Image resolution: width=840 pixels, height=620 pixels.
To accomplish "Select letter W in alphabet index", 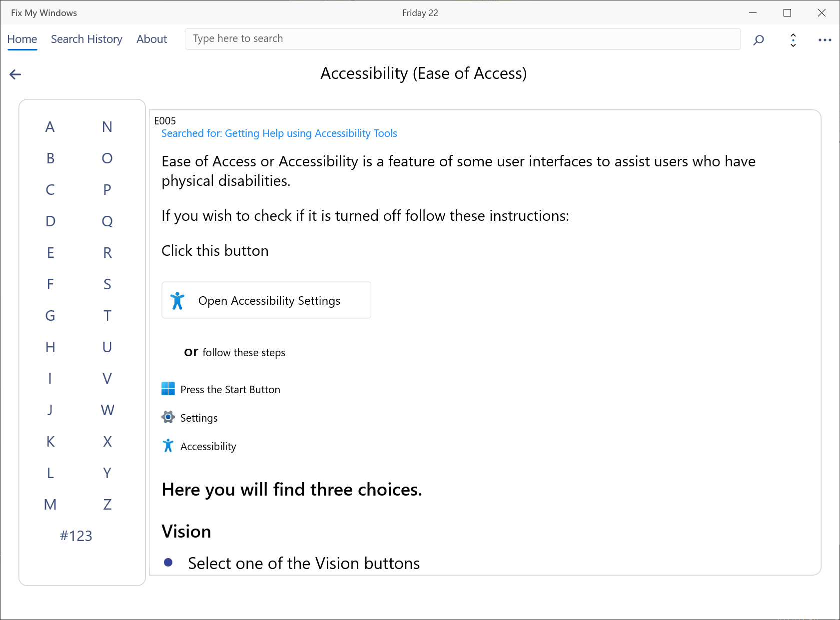I will 107,410.
